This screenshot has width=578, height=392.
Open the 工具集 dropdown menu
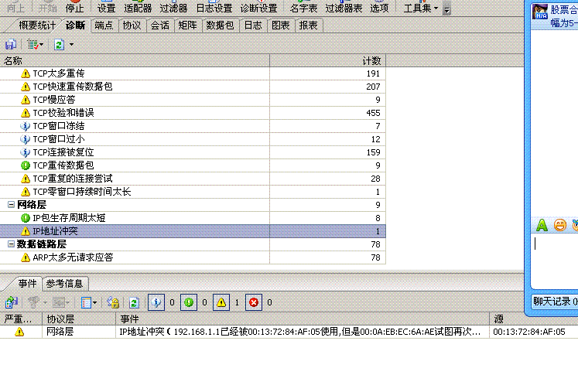click(421, 8)
